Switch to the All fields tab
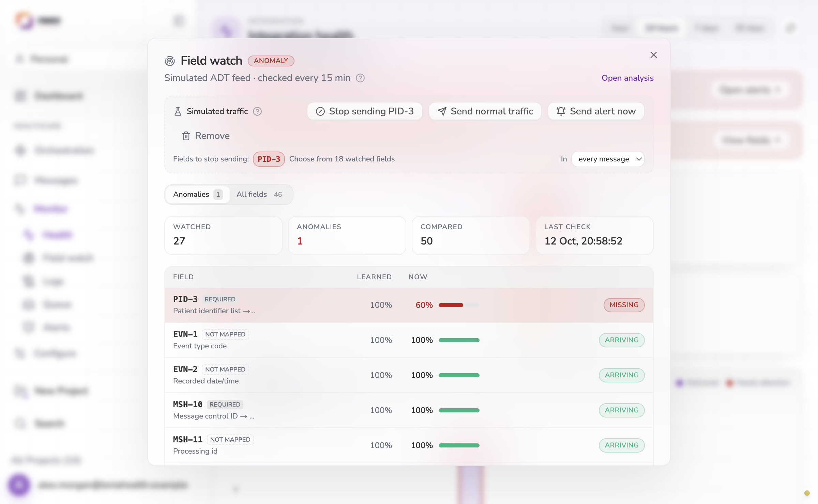The width and height of the screenshot is (818, 504). pos(259,194)
